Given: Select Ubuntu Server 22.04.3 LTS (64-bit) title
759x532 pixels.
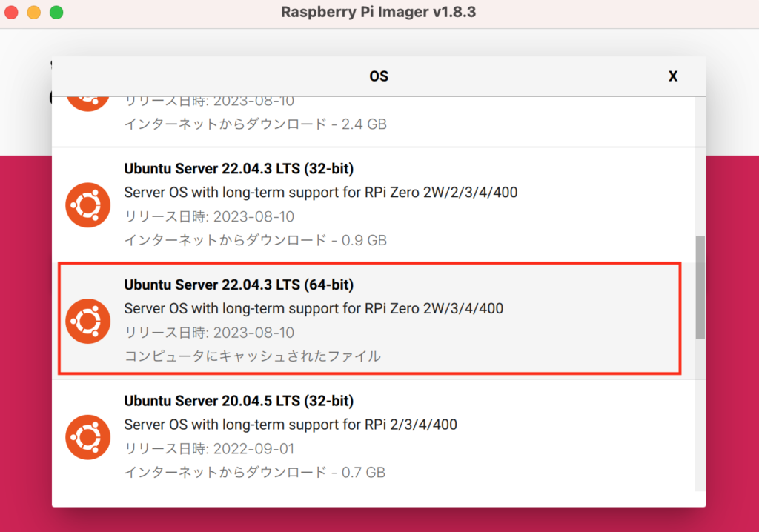Looking at the screenshot, I should coord(239,285).
